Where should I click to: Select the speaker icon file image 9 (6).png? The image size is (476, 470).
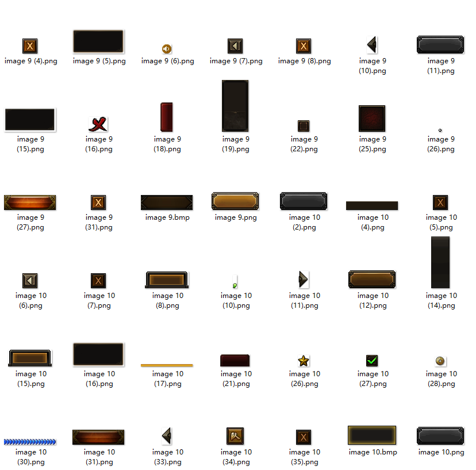(167, 49)
